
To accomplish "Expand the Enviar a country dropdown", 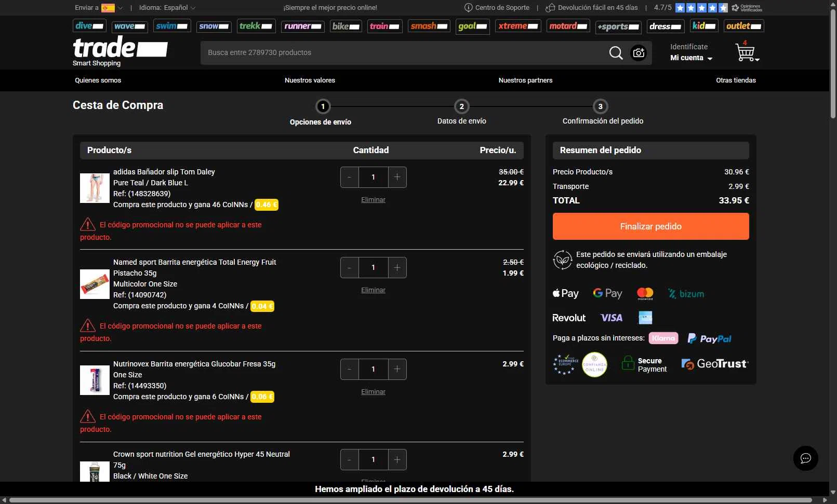I will tap(99, 8).
